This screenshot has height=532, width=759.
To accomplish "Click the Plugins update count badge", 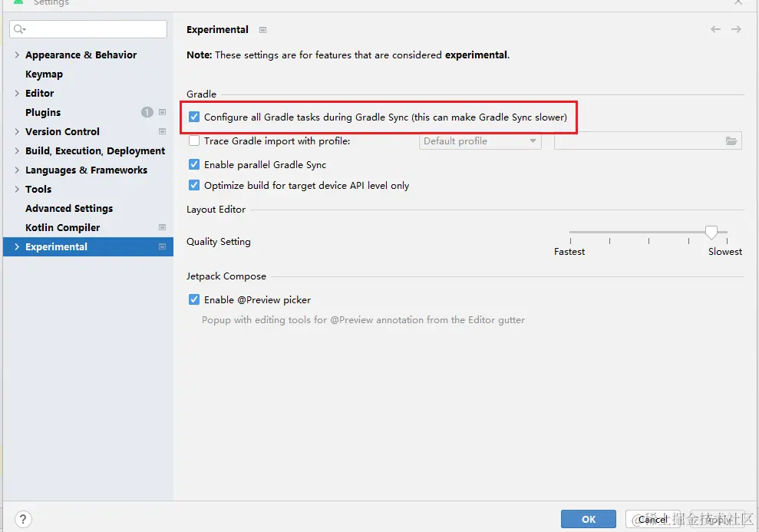I will coord(147,112).
